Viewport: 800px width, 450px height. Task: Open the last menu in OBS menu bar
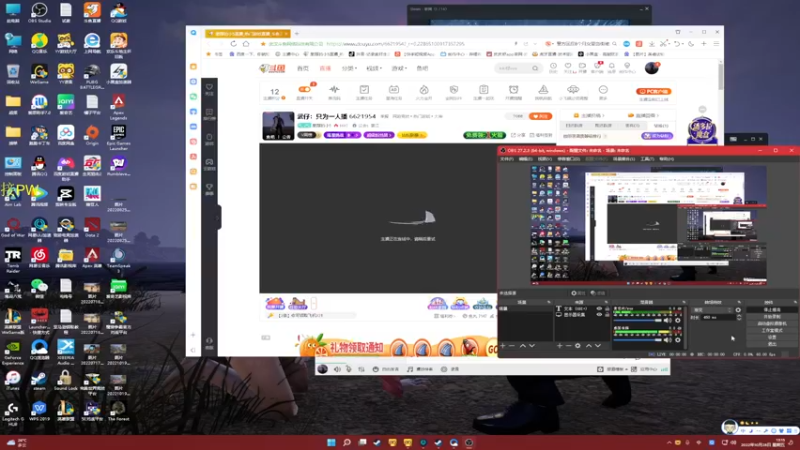666,159
